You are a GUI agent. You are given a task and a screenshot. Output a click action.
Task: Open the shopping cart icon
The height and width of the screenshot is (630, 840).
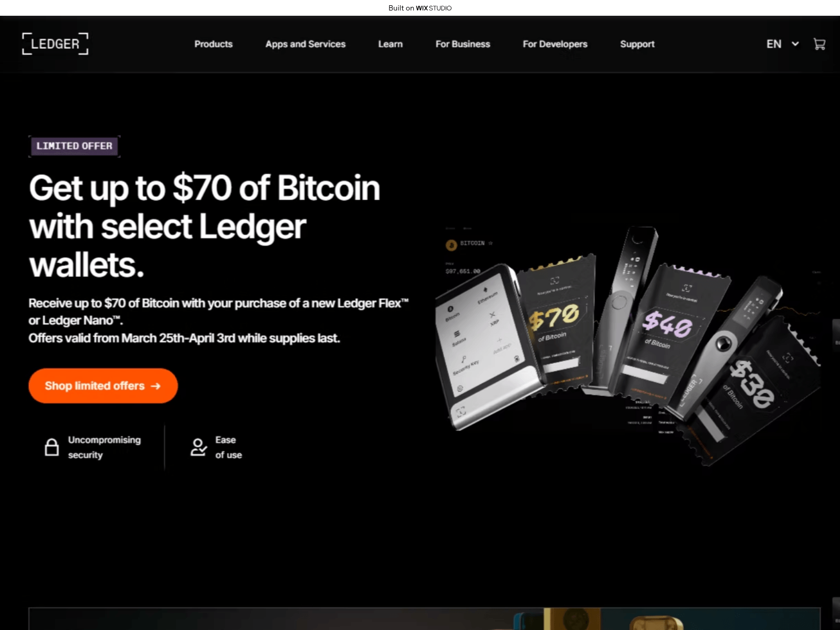coord(819,44)
